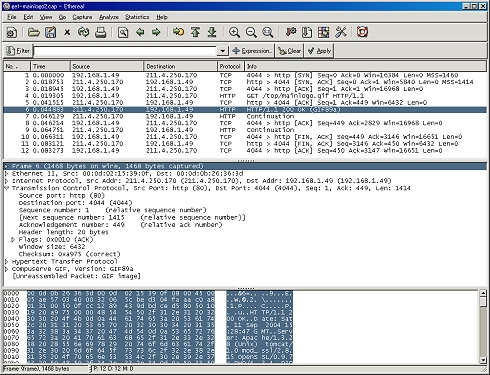Click the Print packets icon
490x375 pixels.
pyautogui.click(x=100, y=32)
